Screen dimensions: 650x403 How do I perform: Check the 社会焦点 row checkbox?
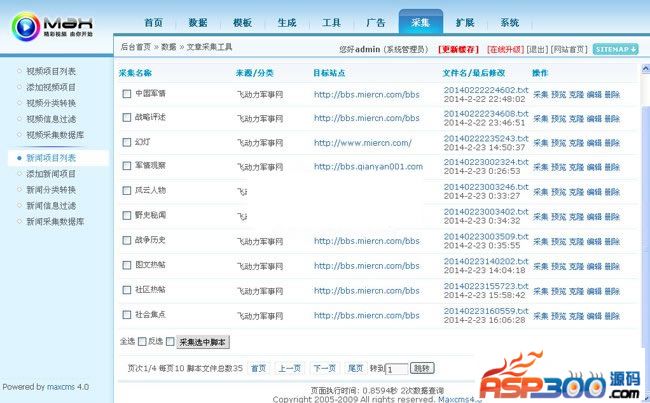pos(127,315)
